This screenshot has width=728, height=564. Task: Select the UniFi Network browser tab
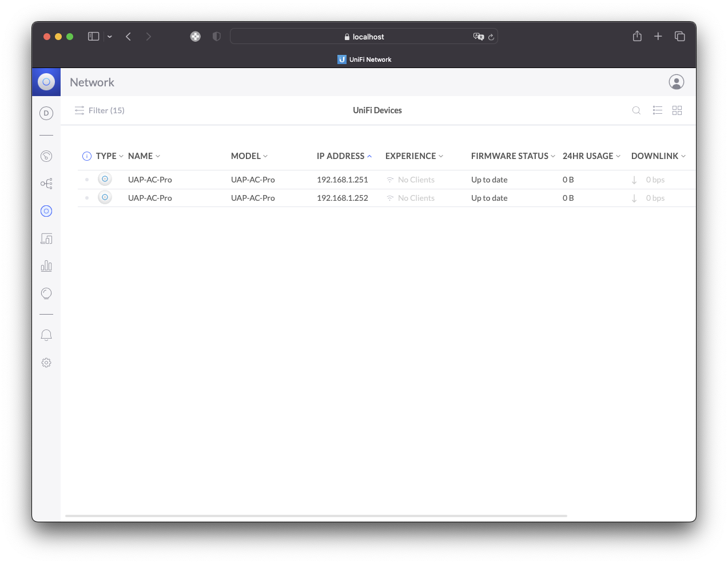point(364,59)
